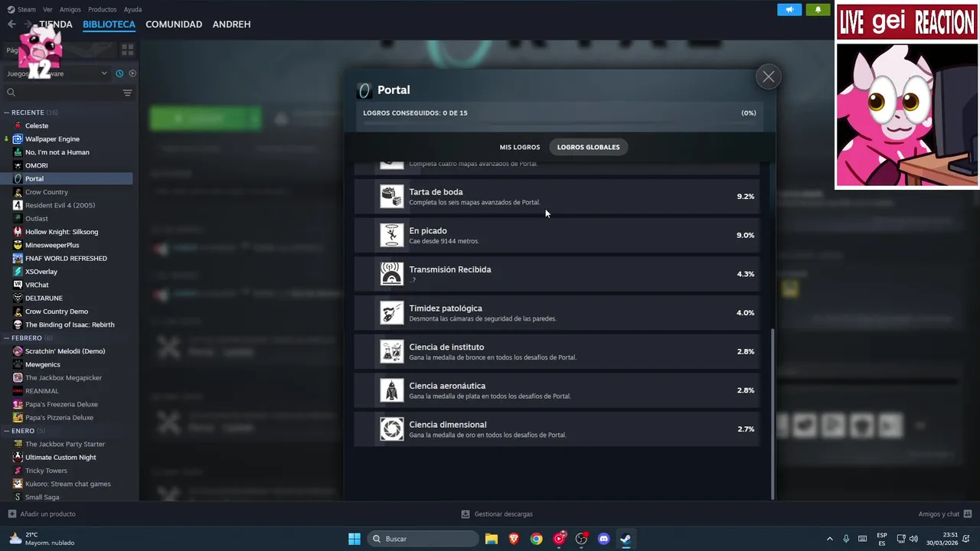Click the achievements list scrollbar
The height and width of the screenshot is (551, 980).
tap(773, 413)
